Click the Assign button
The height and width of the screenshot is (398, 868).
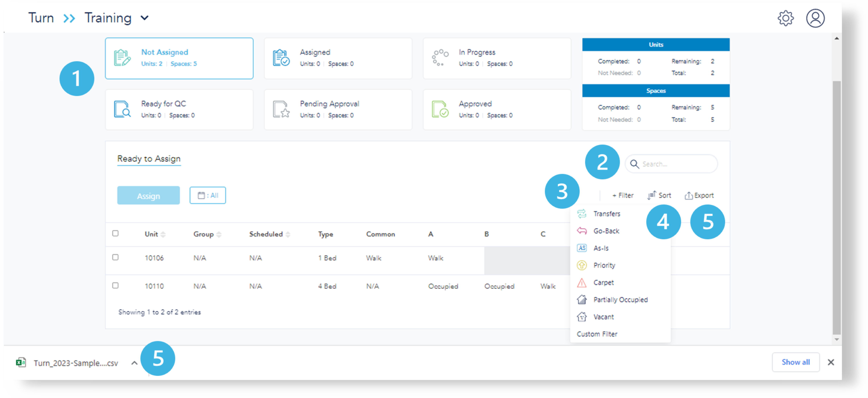(148, 196)
